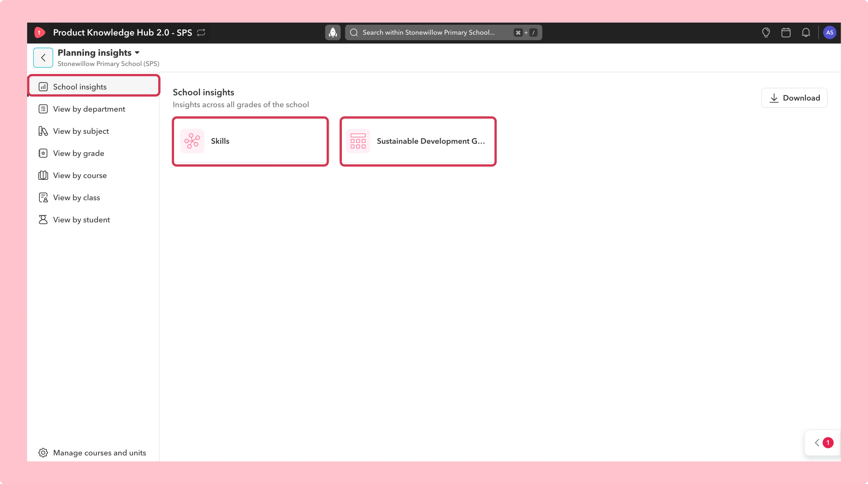Click the Skills network icon
This screenshot has width=868, height=484.
coord(192,141)
